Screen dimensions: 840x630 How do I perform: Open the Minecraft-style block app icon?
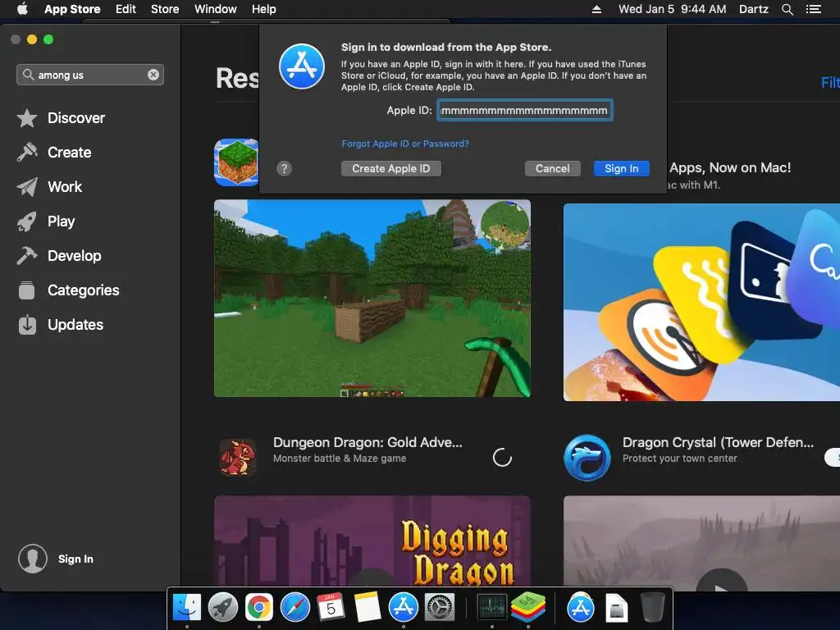point(236,162)
